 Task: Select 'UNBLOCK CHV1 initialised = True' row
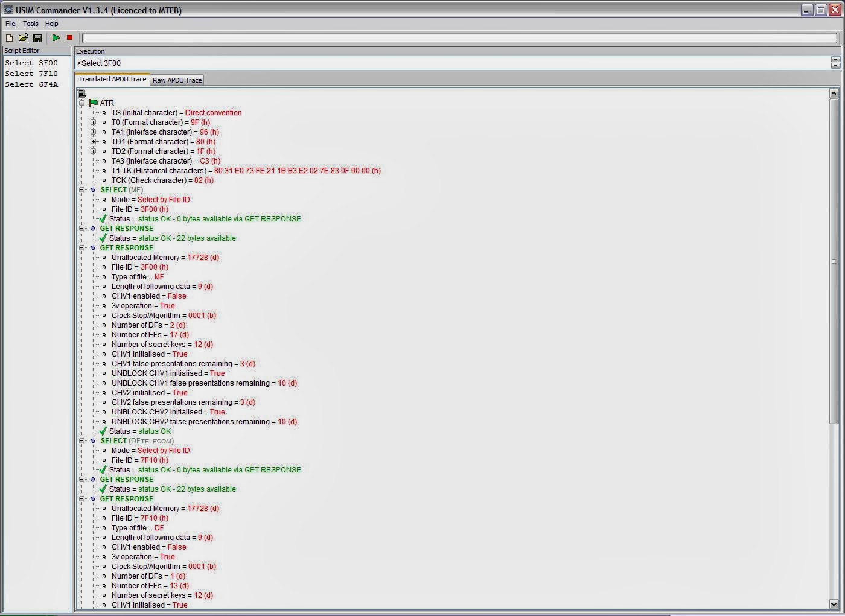pyautogui.click(x=168, y=373)
